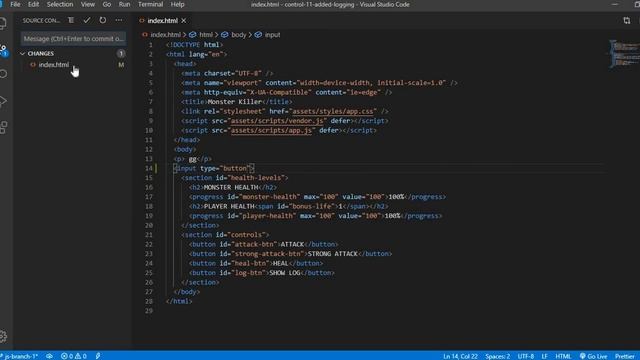Click MONSTER HEALTH heading text in code
Image resolution: width=640 pixels, height=360 pixels.
pos(231,187)
